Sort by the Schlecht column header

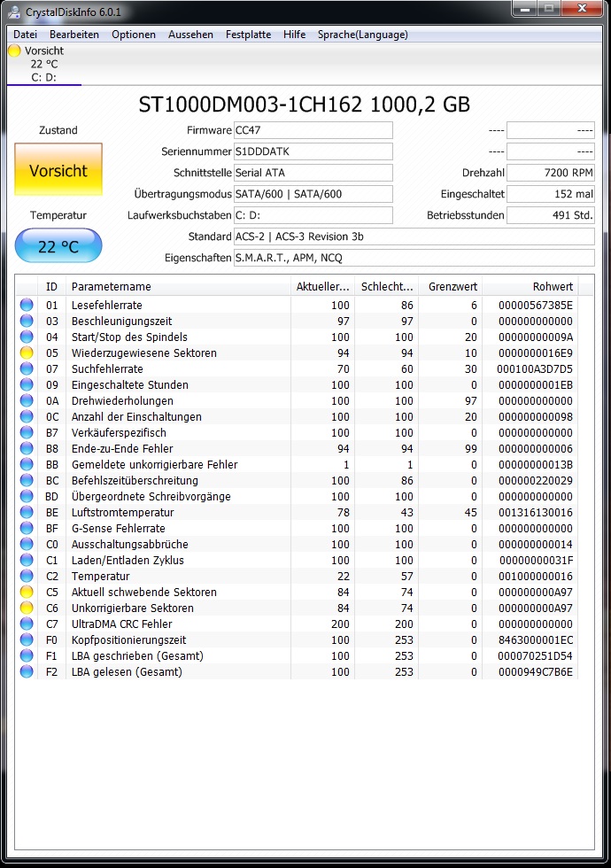click(387, 287)
